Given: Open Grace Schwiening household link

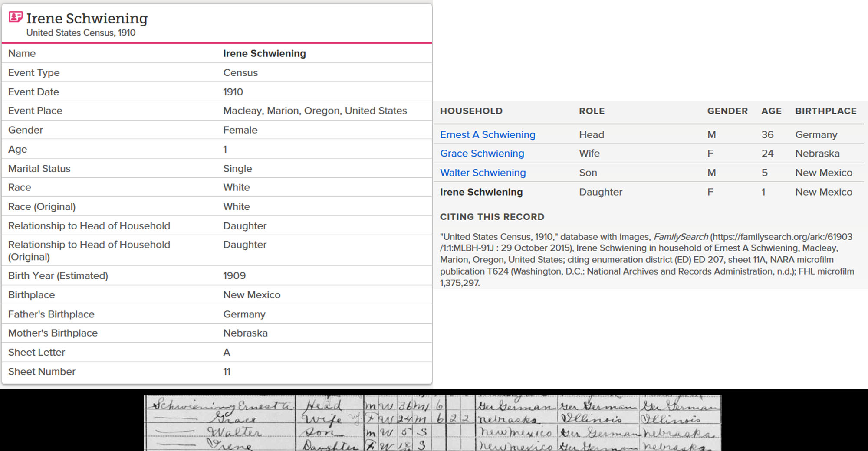Looking at the screenshot, I should [482, 154].
